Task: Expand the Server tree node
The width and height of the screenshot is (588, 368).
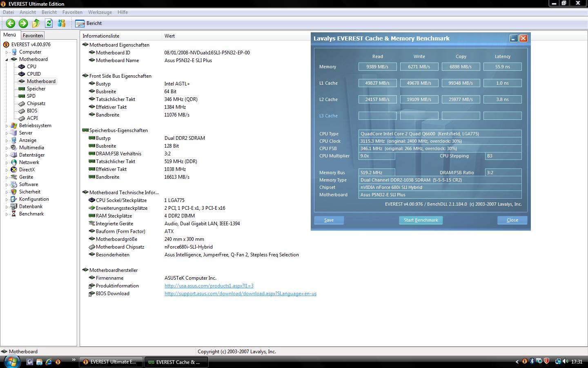Action: pyautogui.click(x=7, y=133)
